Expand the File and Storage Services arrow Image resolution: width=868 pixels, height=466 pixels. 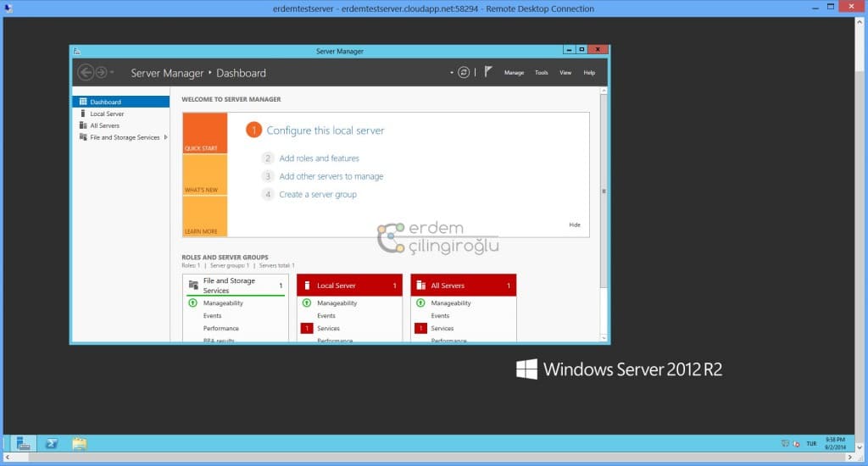(165, 137)
